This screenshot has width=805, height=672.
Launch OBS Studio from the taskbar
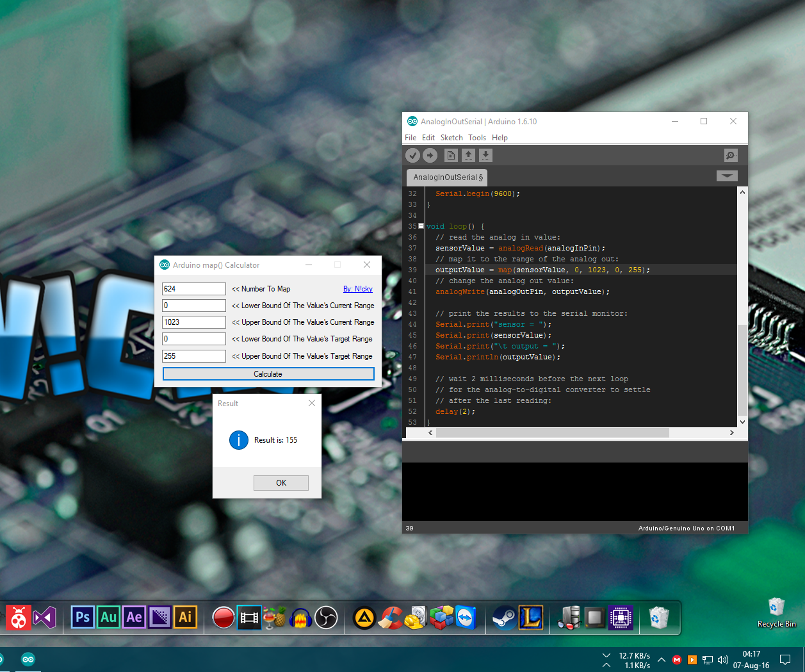326,618
